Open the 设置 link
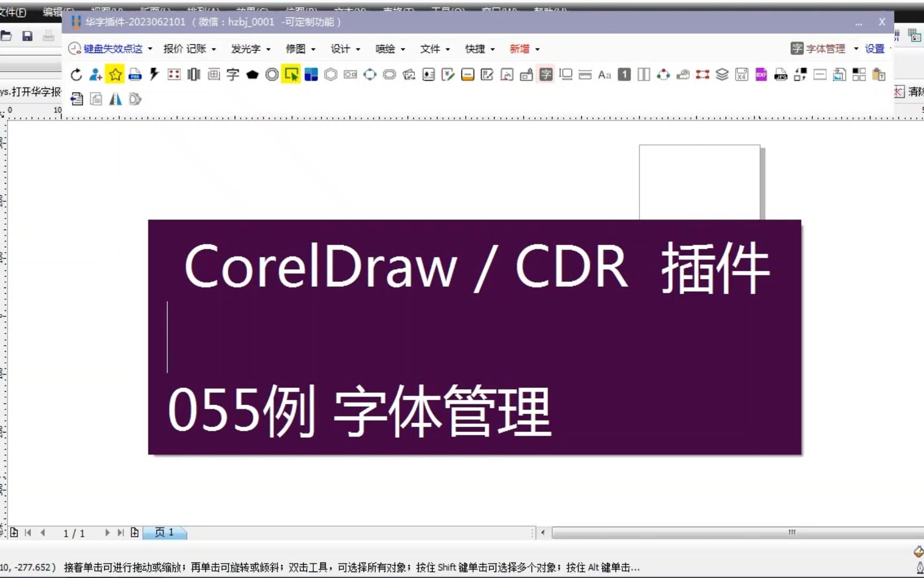 (x=875, y=49)
